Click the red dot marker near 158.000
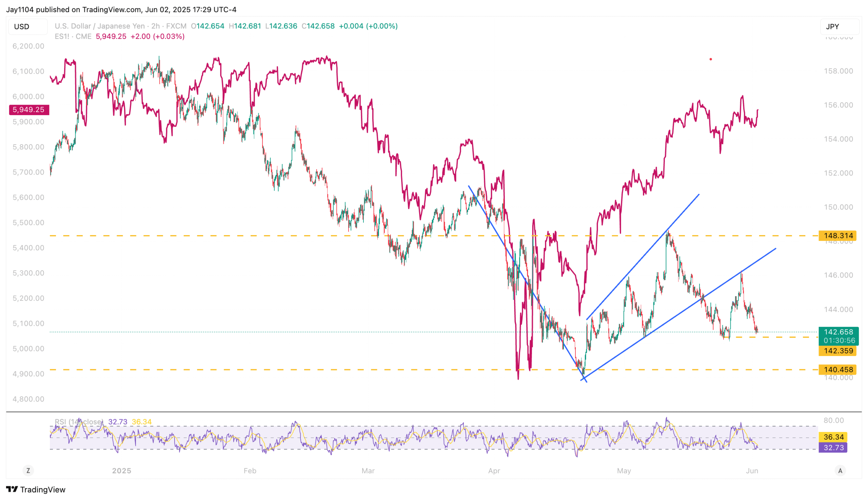 711,59
